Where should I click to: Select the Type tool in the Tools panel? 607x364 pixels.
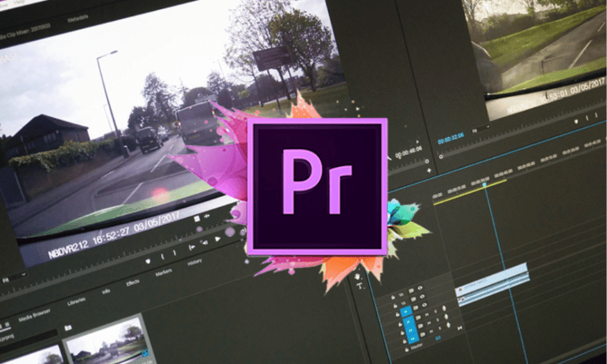359,286
